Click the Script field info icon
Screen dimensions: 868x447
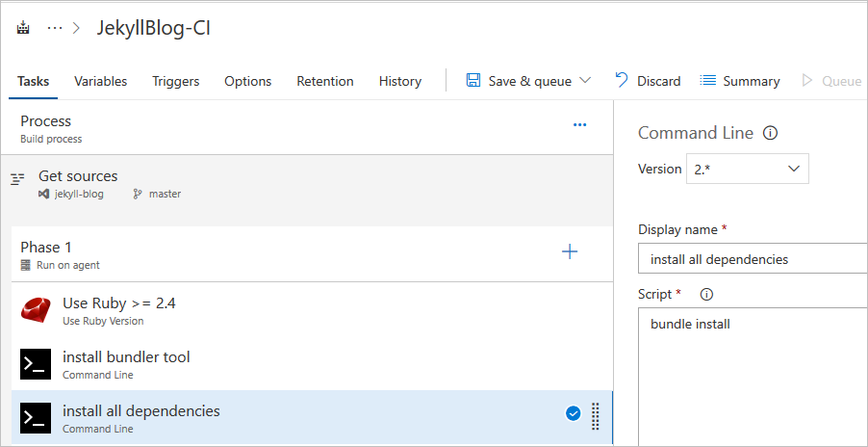coord(705,294)
